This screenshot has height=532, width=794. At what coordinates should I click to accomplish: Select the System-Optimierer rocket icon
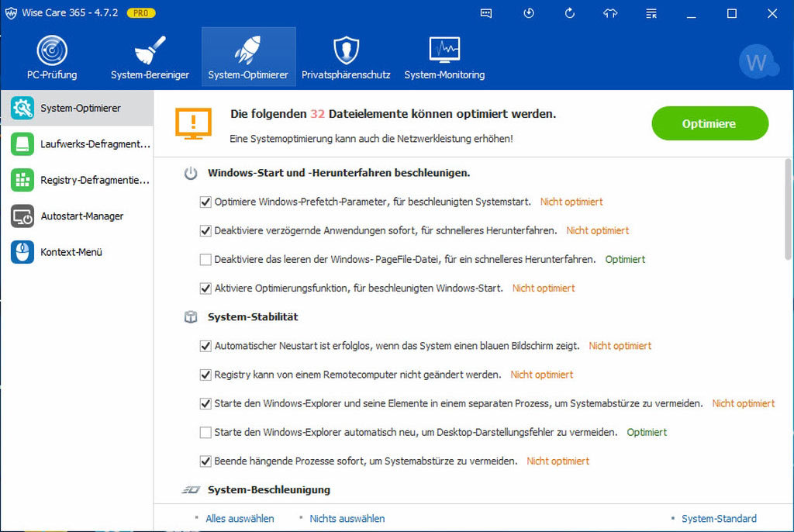pos(248,50)
